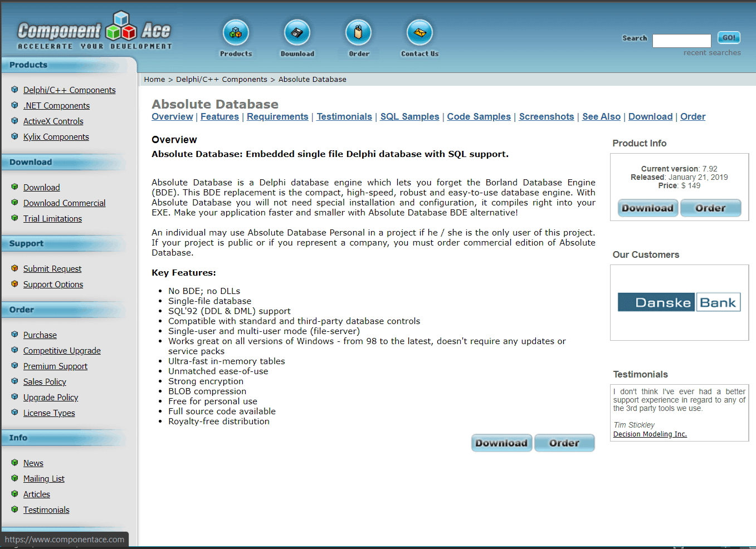Click bullet icon beside Upgrade Policy
Viewport: 756px width, 549px height.
14,397
